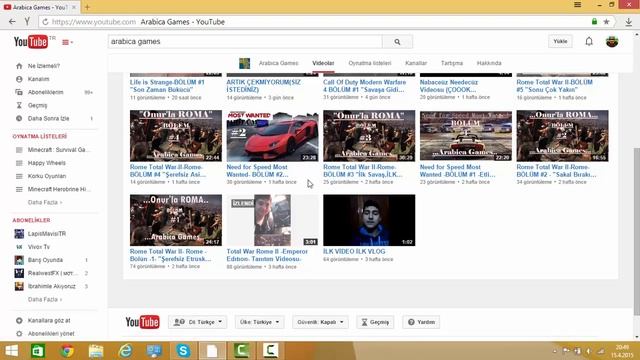Viewport: 640px width, 360px height.
Task: Open LapisMavisiTR subscription channel
Action: pos(47,233)
